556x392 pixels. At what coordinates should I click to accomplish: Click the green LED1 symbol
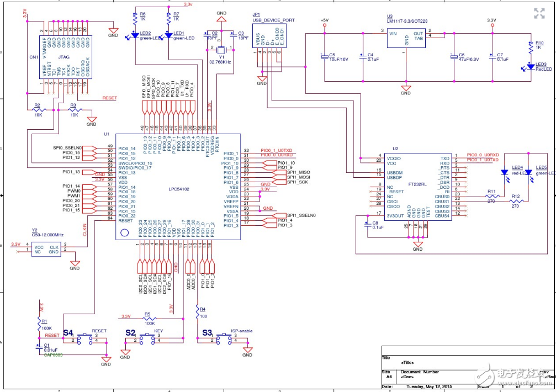click(x=168, y=36)
